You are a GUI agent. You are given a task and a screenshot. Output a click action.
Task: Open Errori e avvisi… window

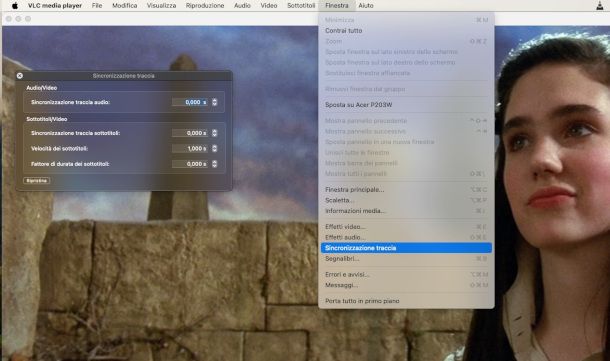tap(406, 274)
